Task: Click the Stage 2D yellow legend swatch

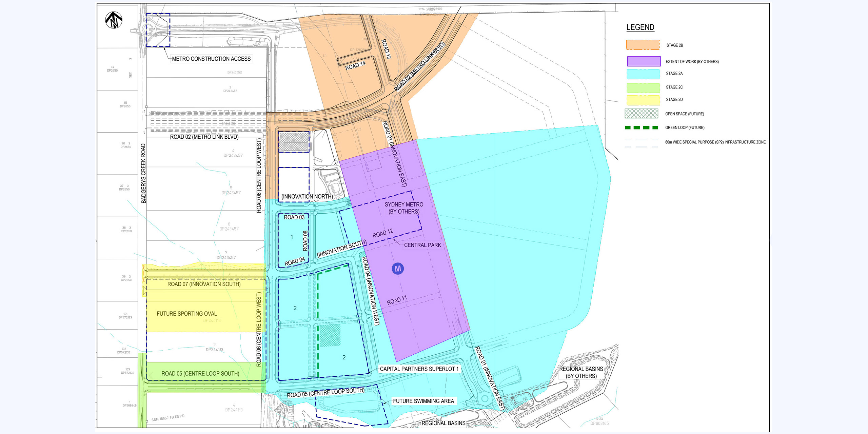Action: point(643,100)
